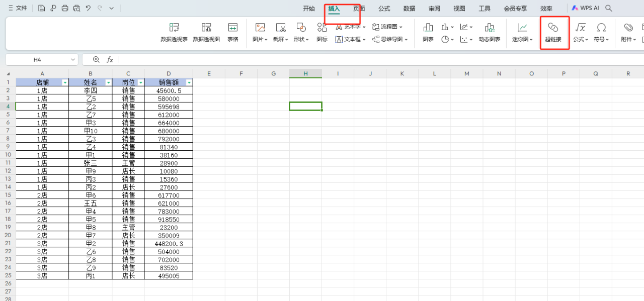Click the 附件 paperclip attachment icon

(628, 28)
